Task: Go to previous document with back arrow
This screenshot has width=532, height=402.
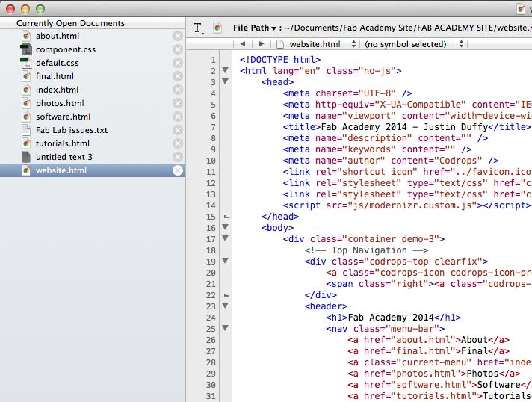Action: click(243, 44)
